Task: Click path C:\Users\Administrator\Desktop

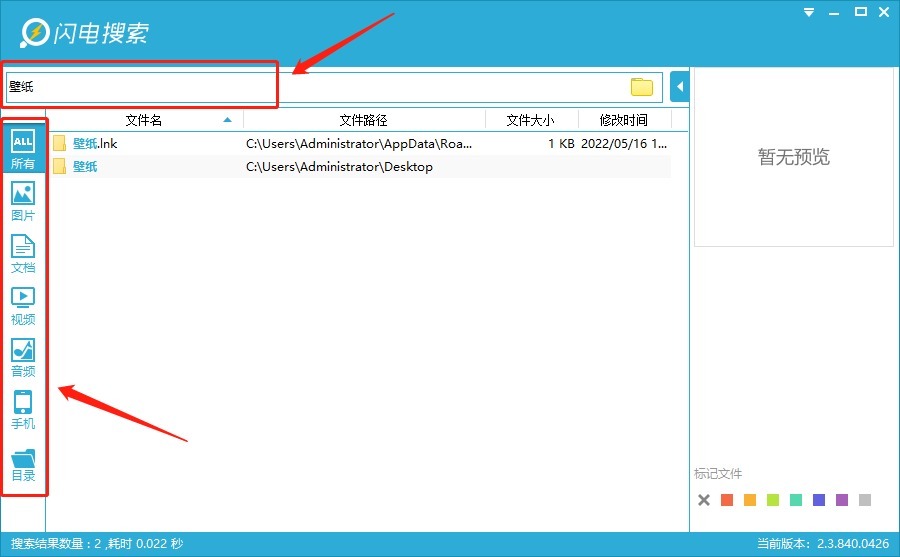Action: point(339,167)
